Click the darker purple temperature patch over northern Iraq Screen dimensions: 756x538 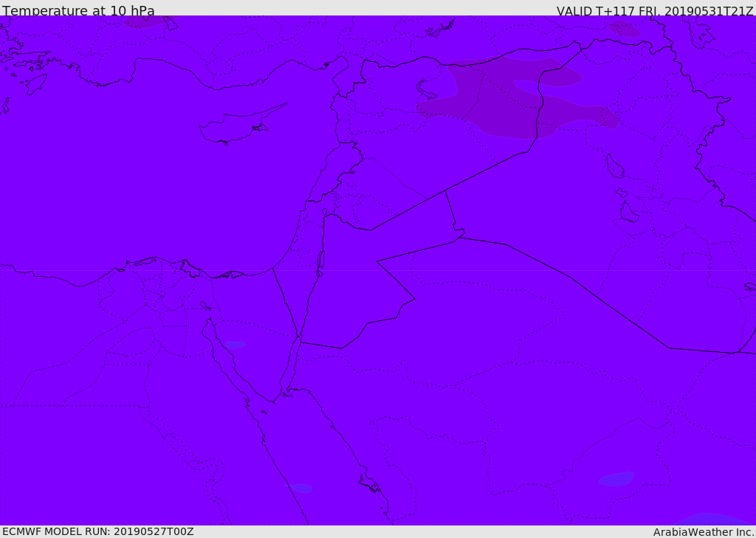click(516, 99)
